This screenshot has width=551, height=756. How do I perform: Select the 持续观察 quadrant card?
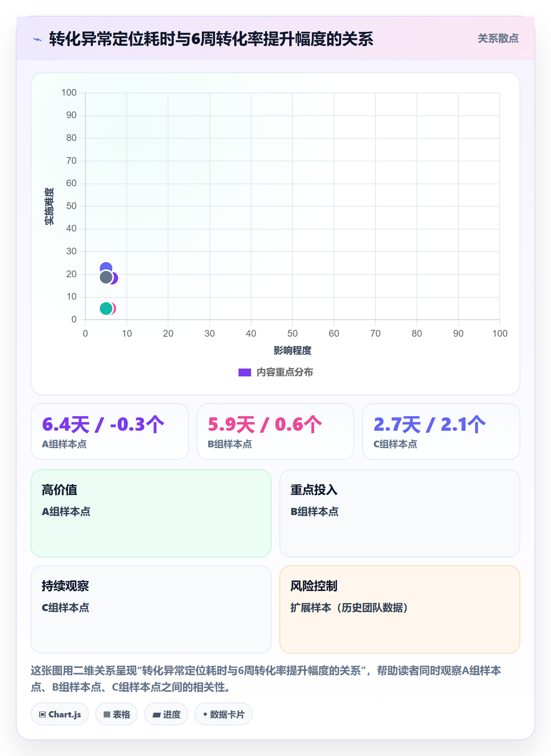(151, 610)
